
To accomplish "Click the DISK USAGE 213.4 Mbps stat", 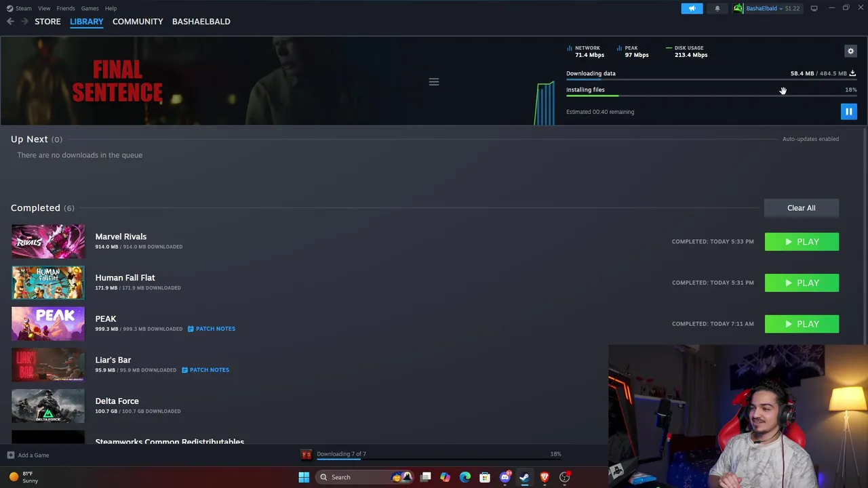I will pos(686,52).
